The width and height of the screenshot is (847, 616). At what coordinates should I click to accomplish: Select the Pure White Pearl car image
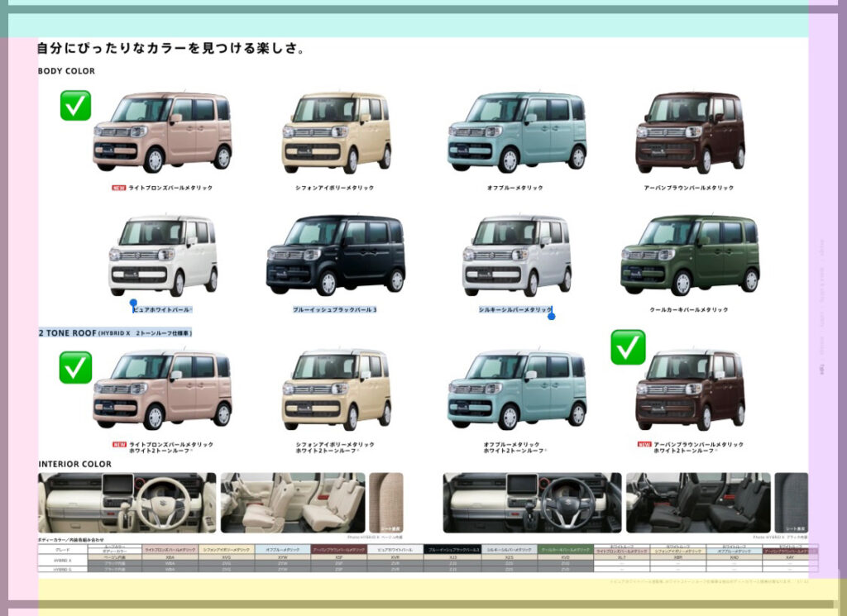[x=163, y=255]
